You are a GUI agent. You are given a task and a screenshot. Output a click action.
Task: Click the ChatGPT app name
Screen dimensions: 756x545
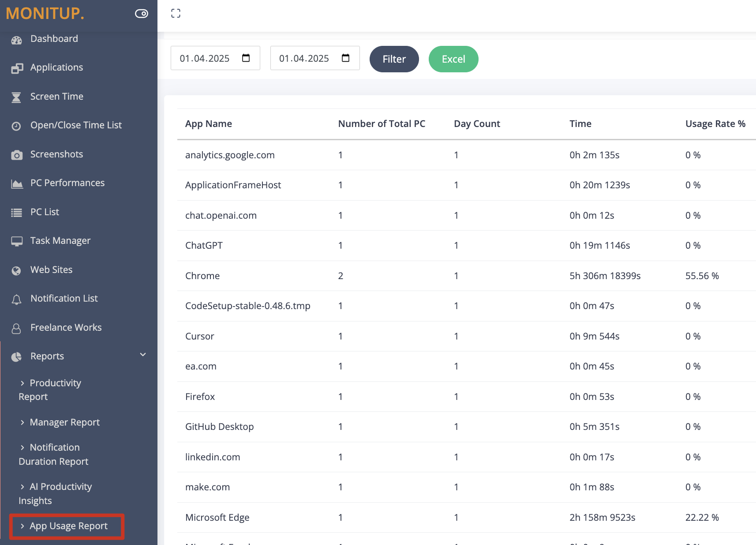(204, 246)
